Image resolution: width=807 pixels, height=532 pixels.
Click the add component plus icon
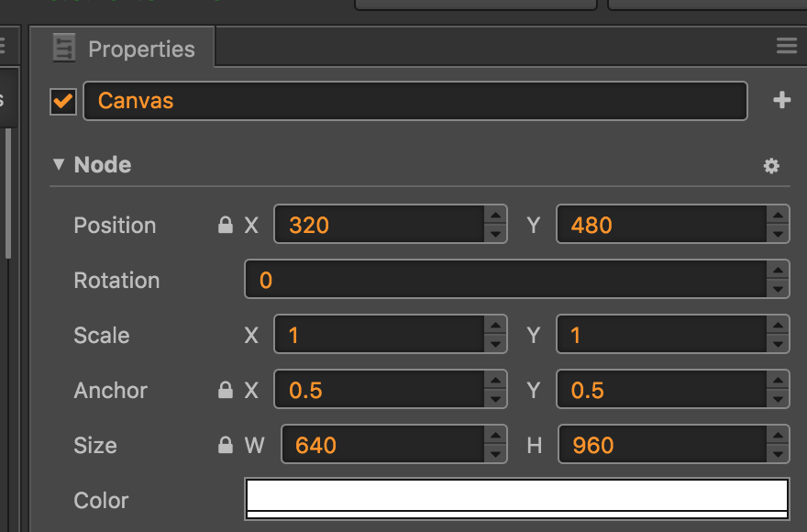(x=781, y=101)
